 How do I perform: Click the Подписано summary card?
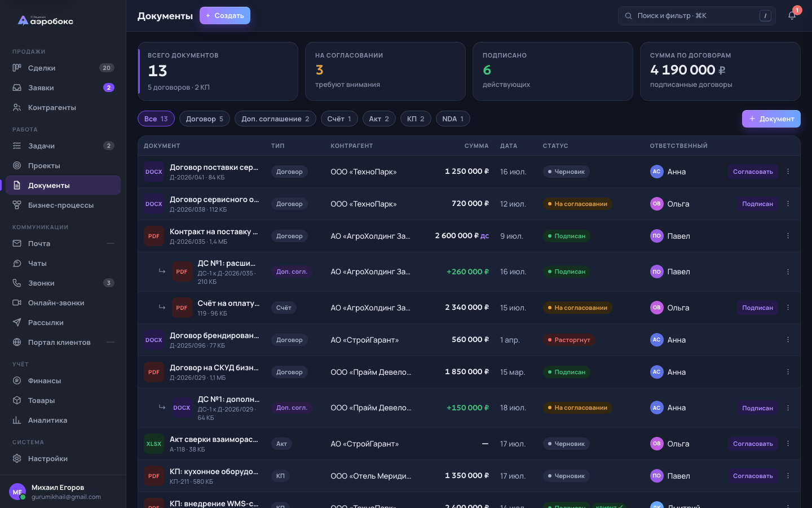point(553,72)
